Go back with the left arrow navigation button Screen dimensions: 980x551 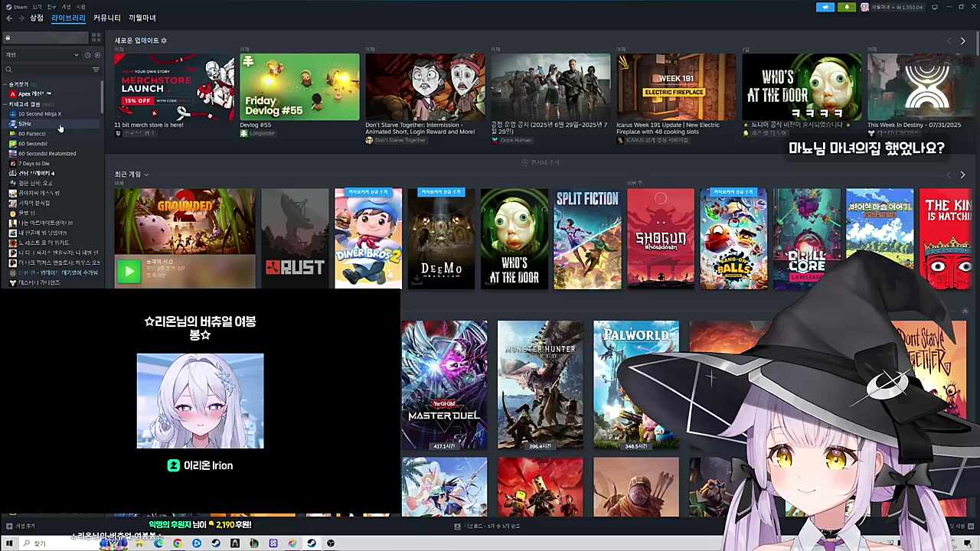point(9,18)
